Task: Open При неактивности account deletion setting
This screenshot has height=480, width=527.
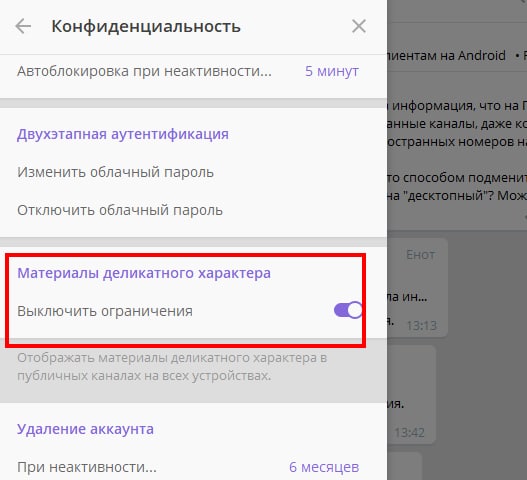Action: [193, 467]
